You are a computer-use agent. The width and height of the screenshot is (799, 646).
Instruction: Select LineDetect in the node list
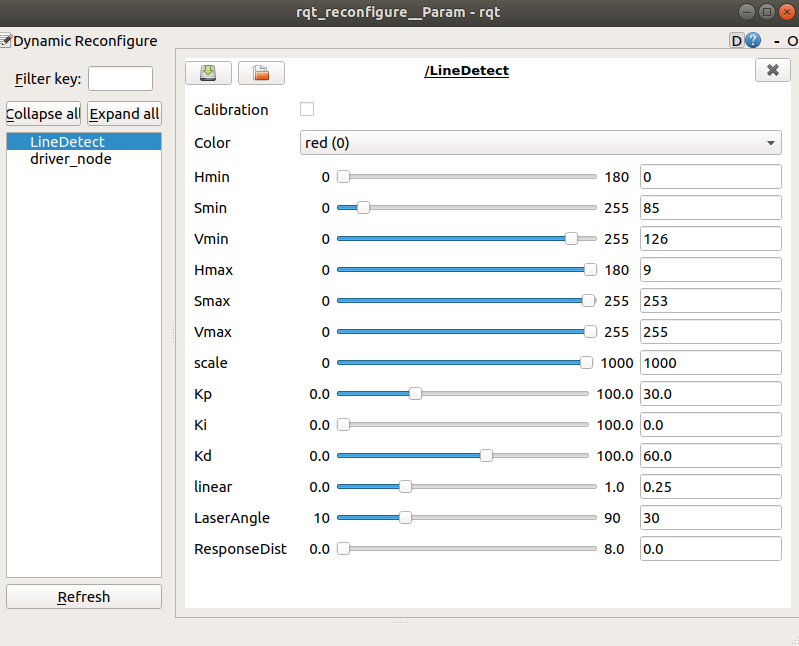pyautogui.click(x=84, y=142)
